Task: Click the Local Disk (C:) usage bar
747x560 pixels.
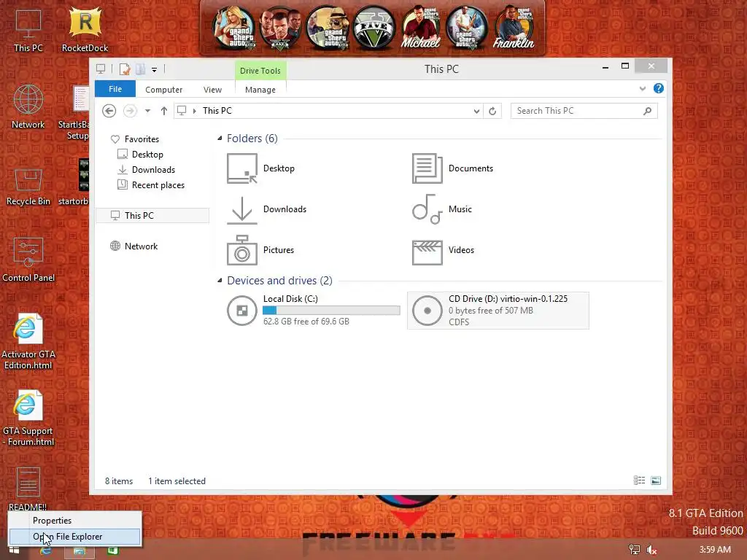Action: click(x=332, y=311)
